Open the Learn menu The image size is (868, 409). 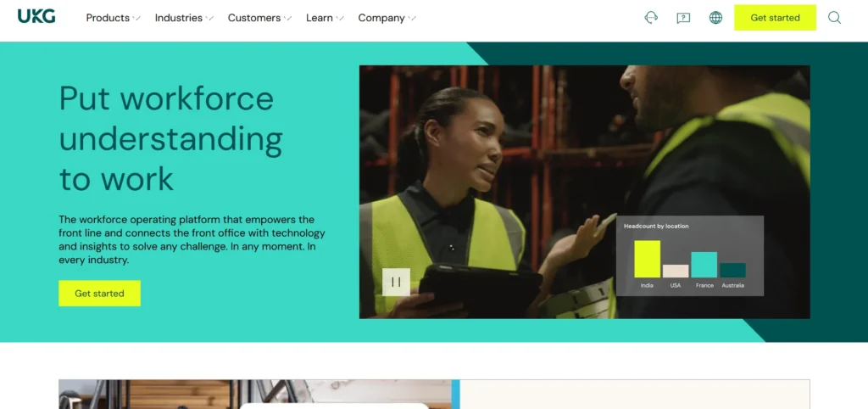tap(320, 18)
